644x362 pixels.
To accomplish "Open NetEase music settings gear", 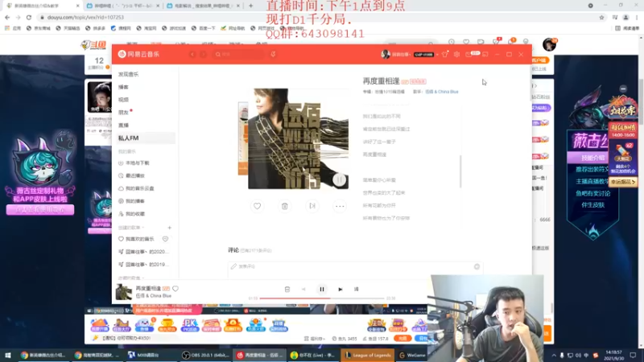I will [456, 54].
